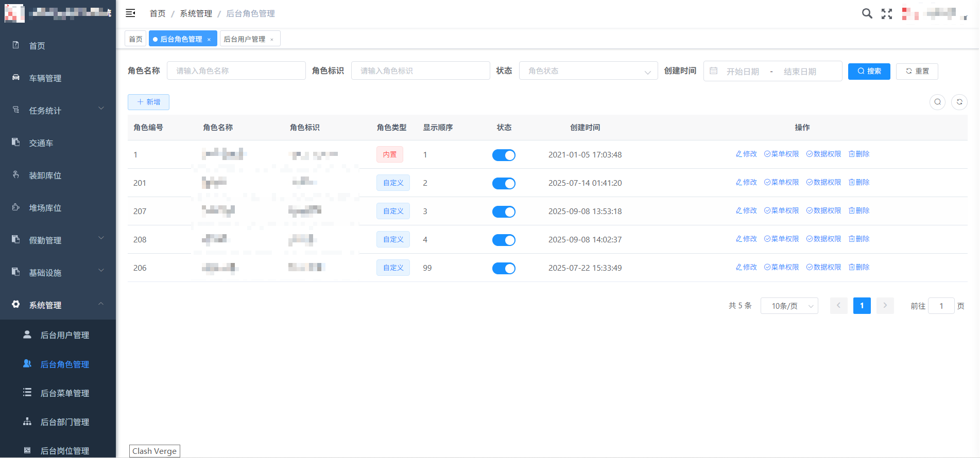Click the 后台菜单管理 list icon

(x=27, y=393)
